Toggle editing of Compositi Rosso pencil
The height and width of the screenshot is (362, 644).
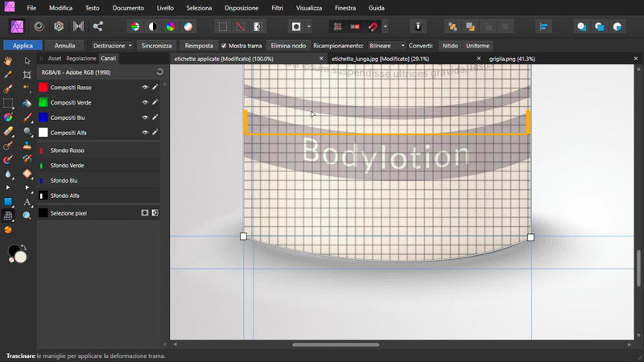[155, 88]
